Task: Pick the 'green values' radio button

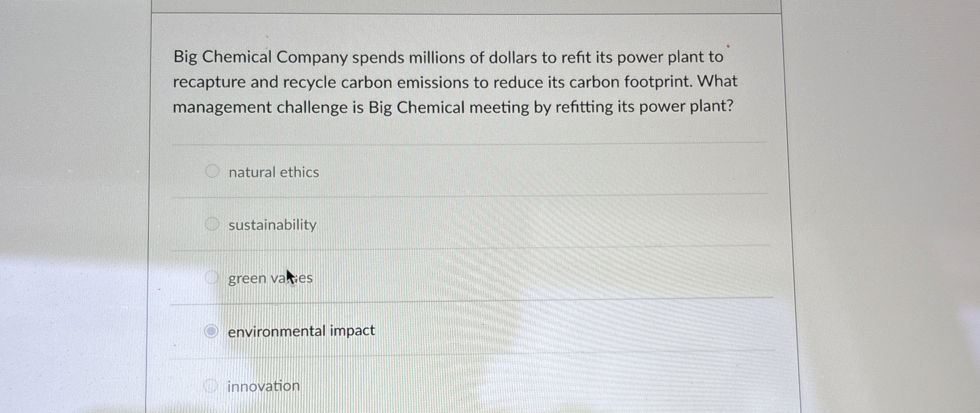Action: [211, 277]
